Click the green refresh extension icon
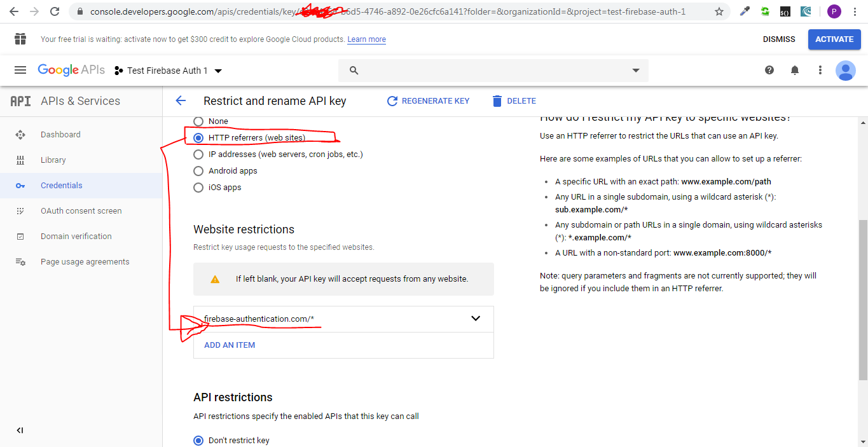 [x=765, y=11]
